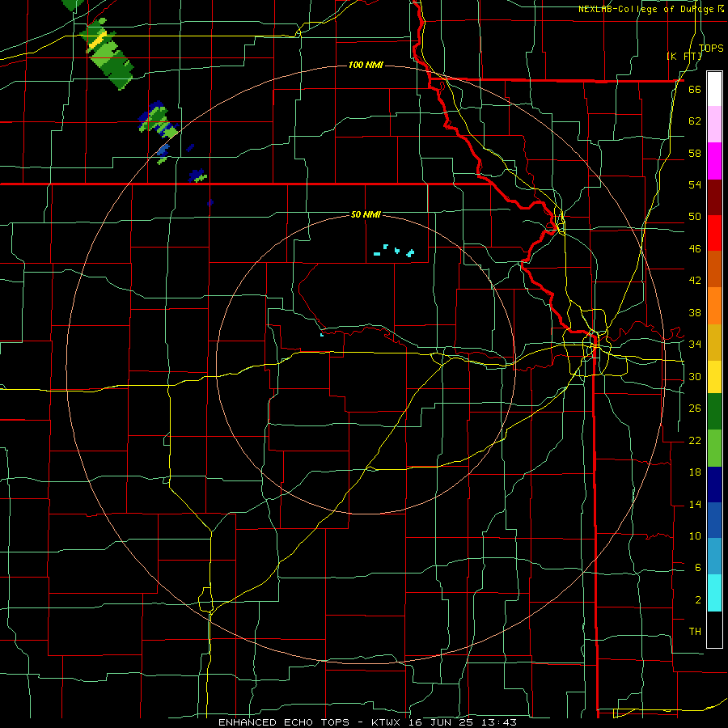Click the "26" legend value
Screen dimensions: 728x728
695,408
